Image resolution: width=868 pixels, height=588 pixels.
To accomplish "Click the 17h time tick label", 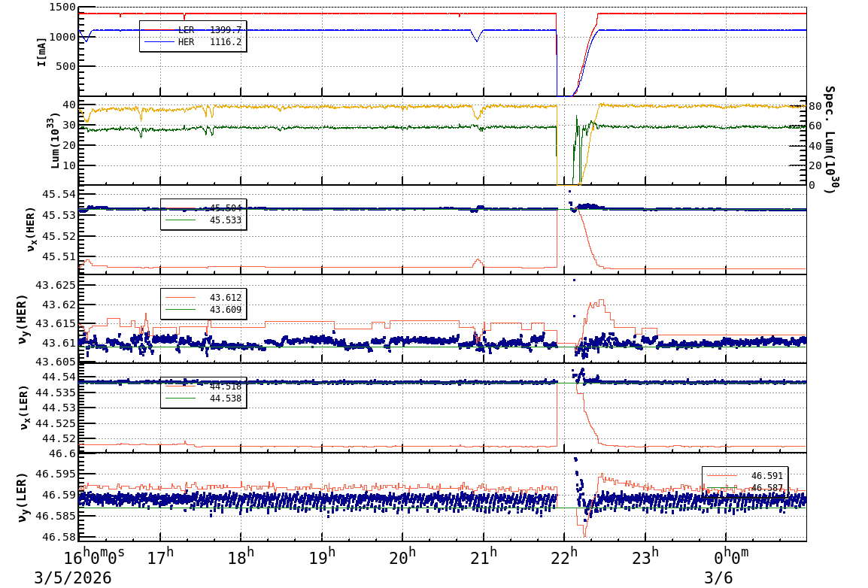I will [x=160, y=557].
